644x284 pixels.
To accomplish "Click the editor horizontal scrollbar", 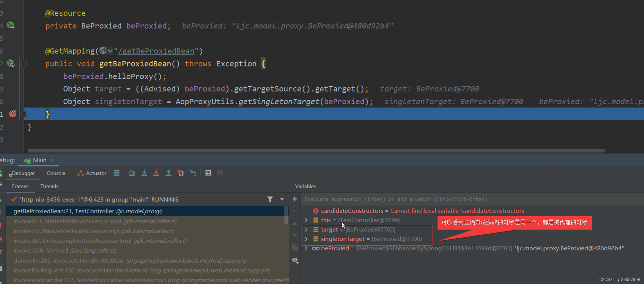I will [316, 150].
